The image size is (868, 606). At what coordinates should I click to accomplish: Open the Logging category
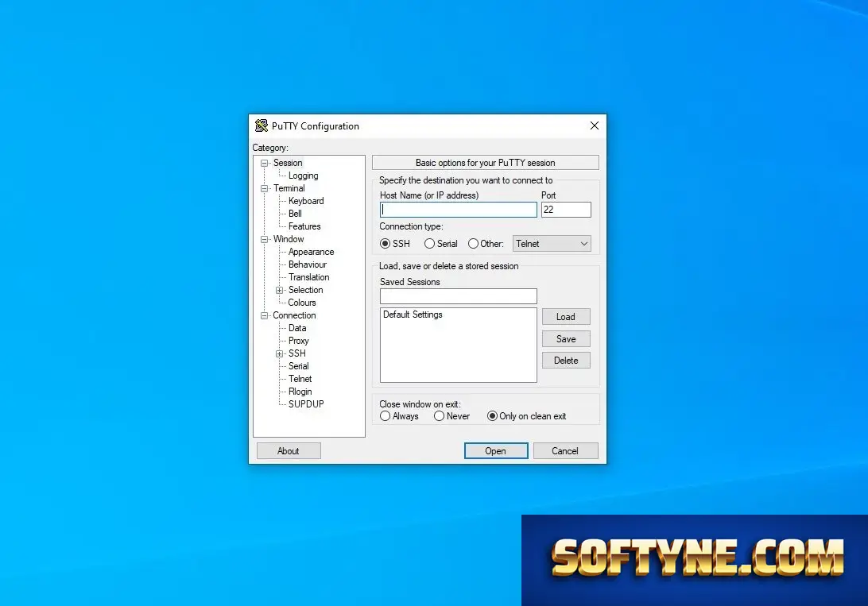pos(304,176)
